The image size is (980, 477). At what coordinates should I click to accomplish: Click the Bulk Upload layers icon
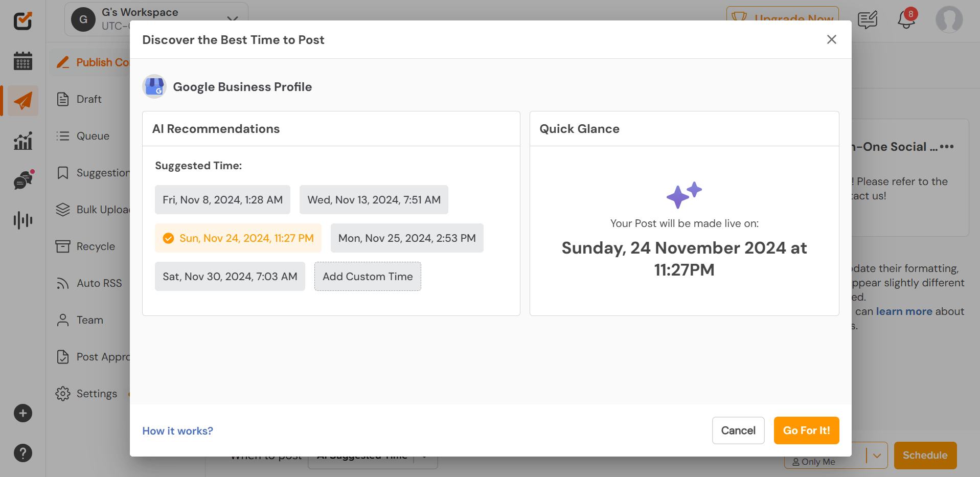(63, 210)
